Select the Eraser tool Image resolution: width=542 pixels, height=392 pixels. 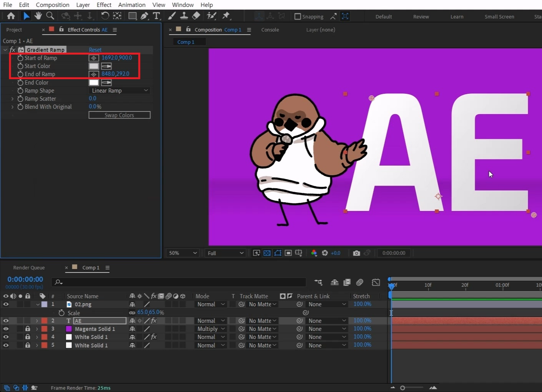[196, 16]
